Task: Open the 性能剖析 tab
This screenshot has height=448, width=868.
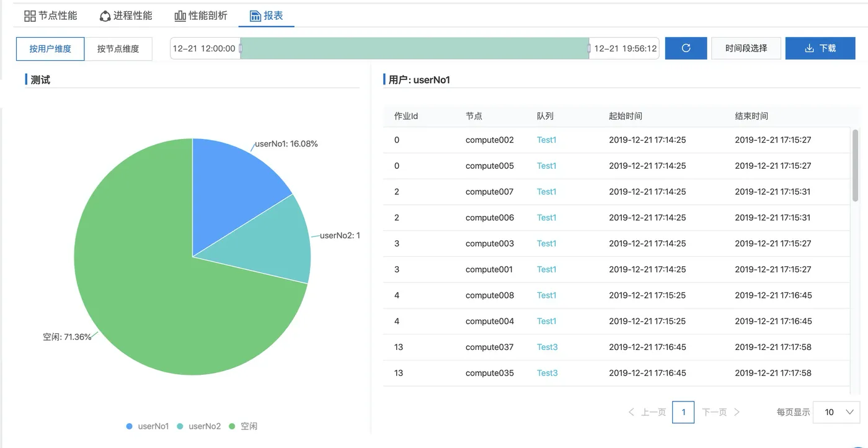Action: (201, 16)
